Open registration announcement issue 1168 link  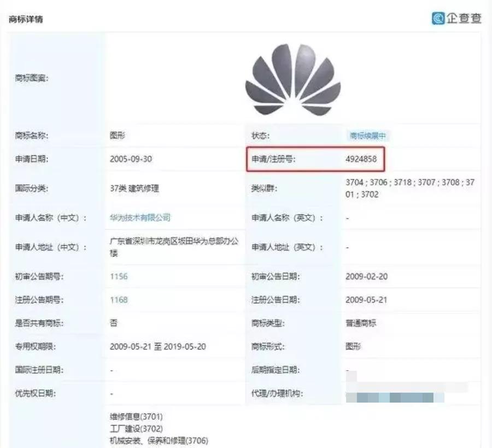pos(119,300)
